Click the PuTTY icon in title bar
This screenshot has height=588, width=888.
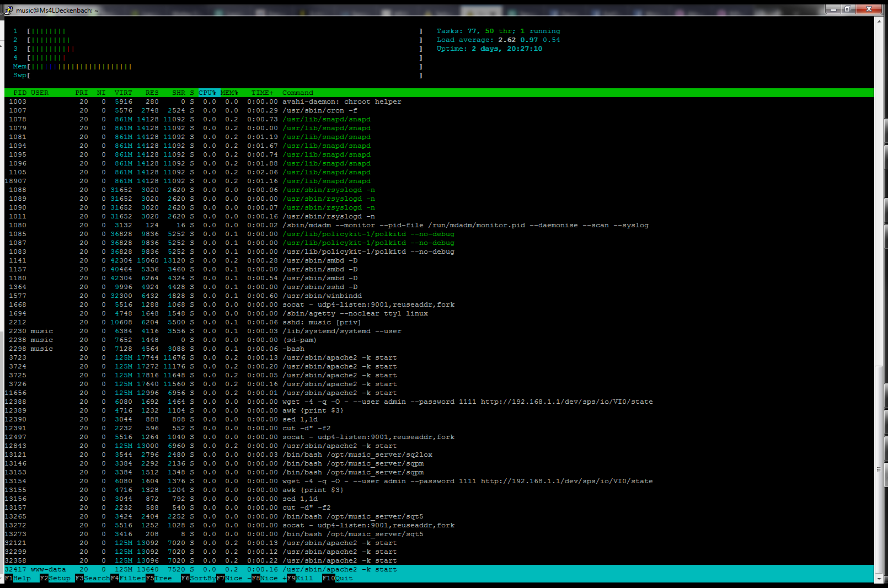tap(9, 10)
